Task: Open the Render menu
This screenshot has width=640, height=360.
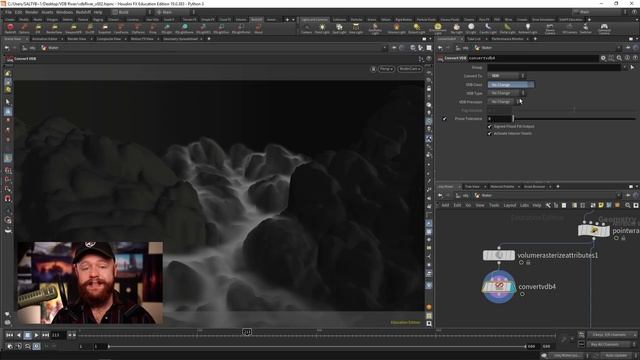Action: (x=32, y=12)
